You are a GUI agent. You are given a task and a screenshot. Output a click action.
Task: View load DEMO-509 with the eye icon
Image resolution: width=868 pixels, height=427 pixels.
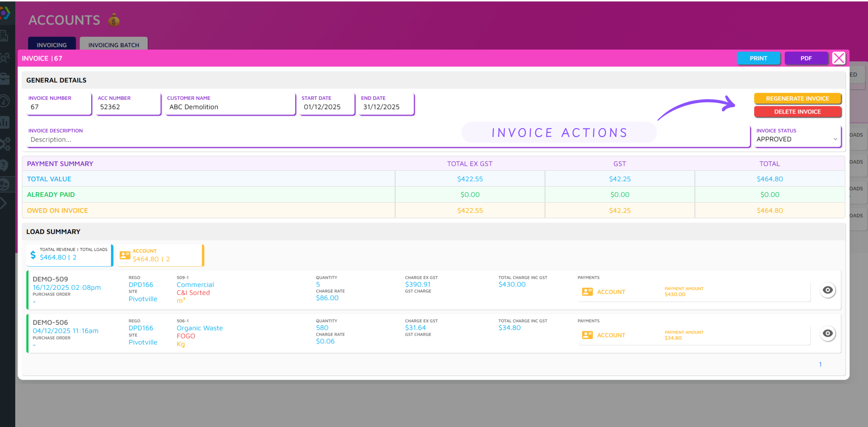[828, 290]
